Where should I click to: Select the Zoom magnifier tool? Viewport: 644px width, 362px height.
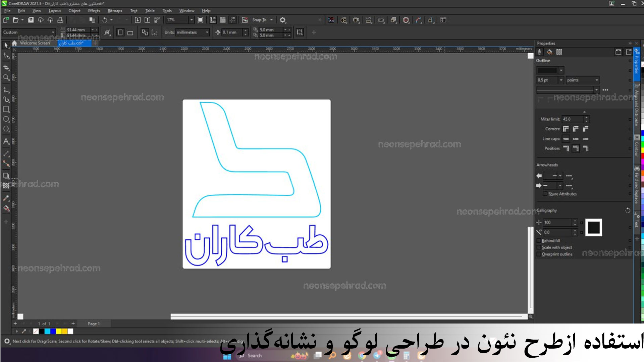[x=6, y=77]
